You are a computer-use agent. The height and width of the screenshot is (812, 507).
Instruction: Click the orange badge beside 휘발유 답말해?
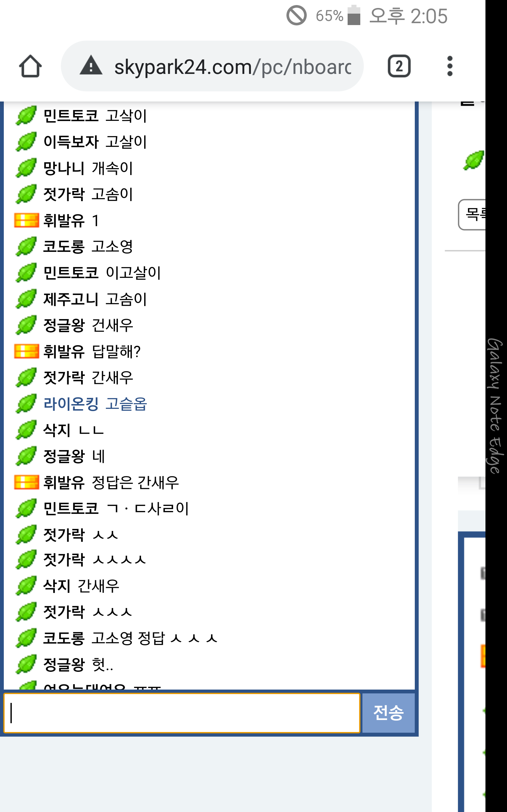27,351
